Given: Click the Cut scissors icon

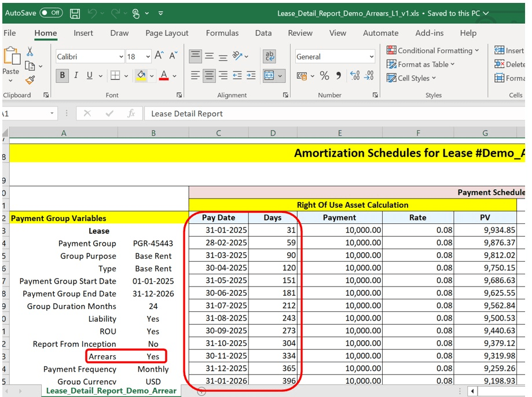Looking at the screenshot, I should tap(30, 53).
